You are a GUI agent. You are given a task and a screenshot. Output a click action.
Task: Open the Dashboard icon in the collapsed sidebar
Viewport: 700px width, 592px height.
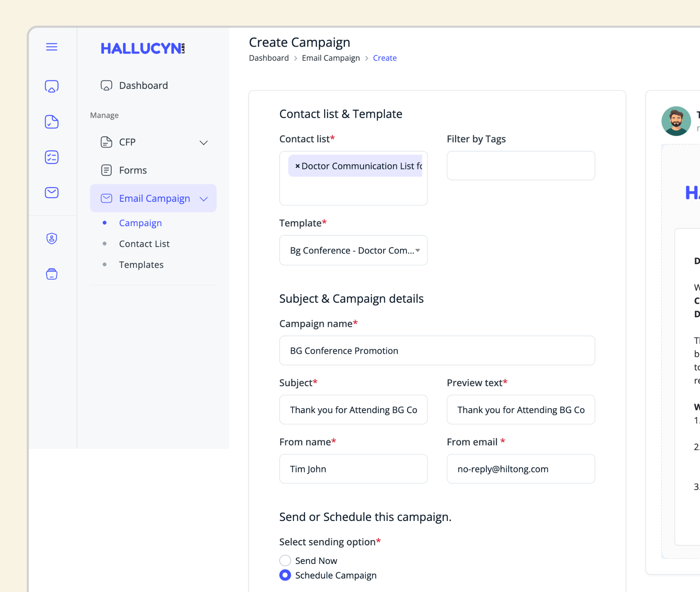click(52, 86)
